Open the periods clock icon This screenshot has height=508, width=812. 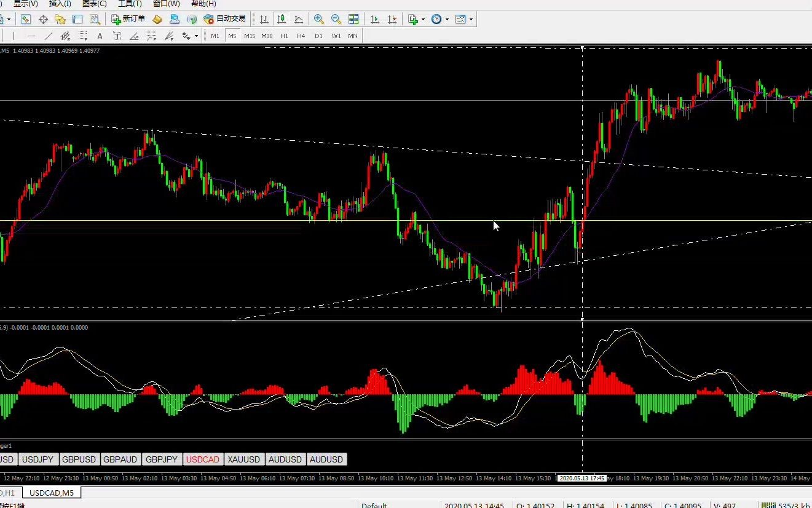pyautogui.click(x=436, y=19)
